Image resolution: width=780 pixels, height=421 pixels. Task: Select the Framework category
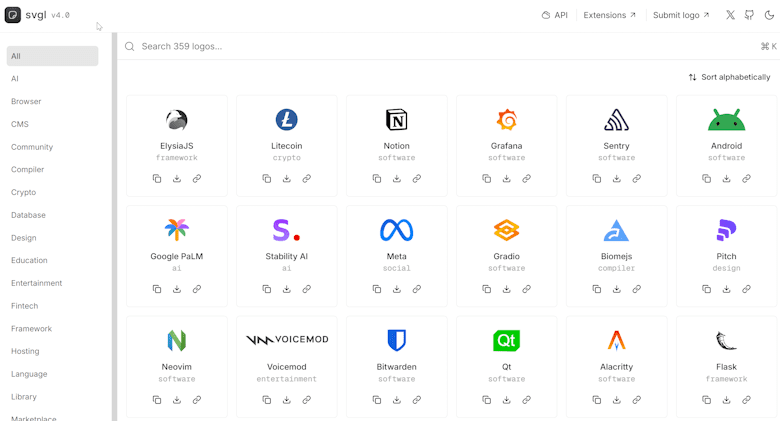[x=31, y=328]
